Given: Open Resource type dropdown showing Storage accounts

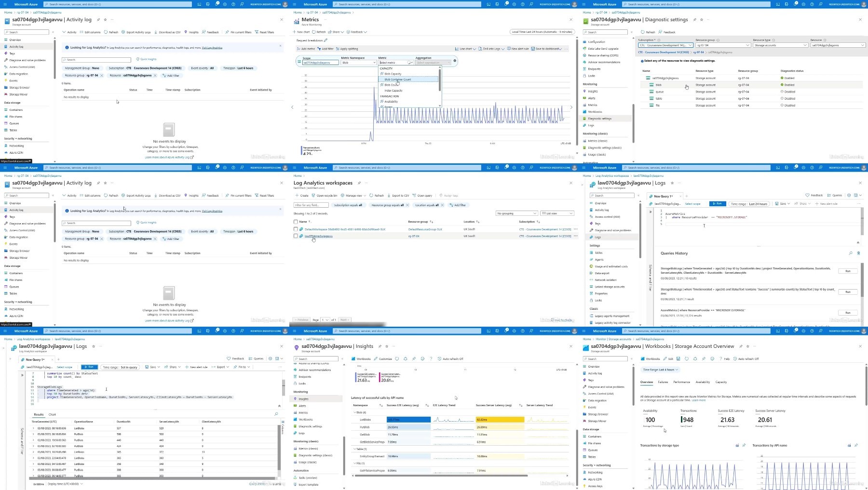Looking at the screenshot, I should pyautogui.click(x=780, y=45).
